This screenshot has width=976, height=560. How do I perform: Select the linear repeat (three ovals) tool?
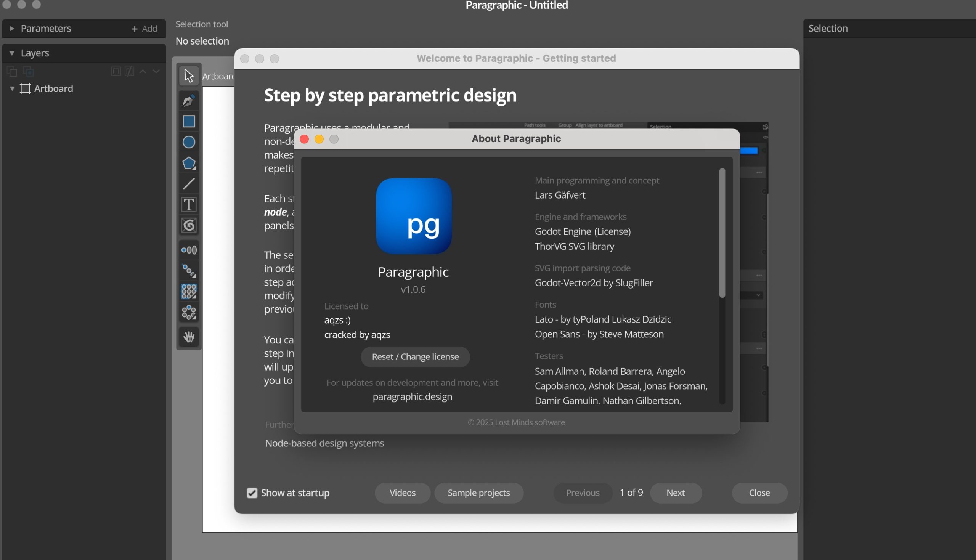coord(189,250)
